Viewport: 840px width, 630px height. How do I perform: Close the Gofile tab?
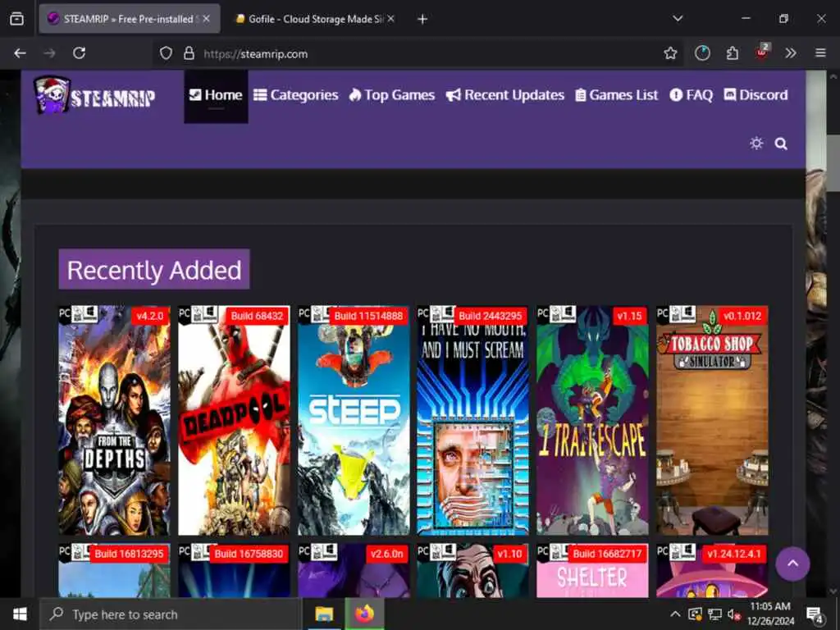point(391,19)
